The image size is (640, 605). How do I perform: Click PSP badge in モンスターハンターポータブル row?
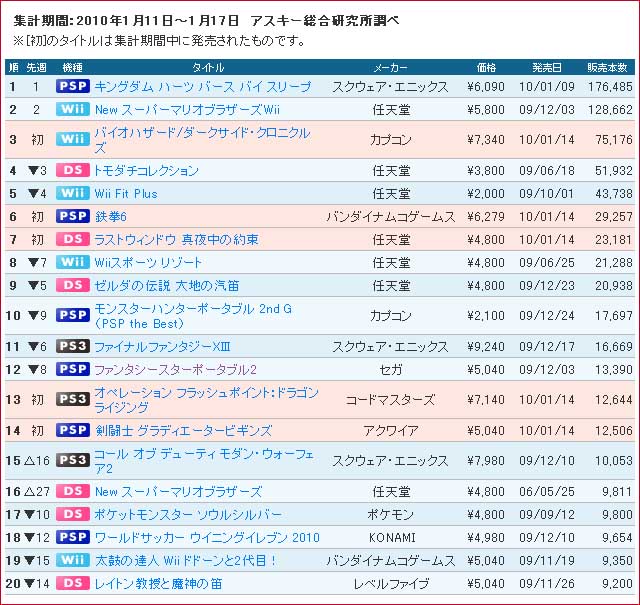[73, 315]
